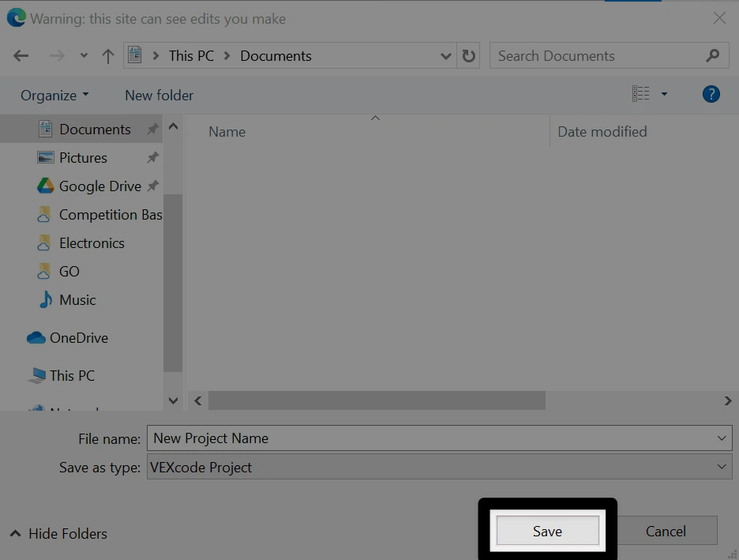The image size is (739, 560).
Task: Open the Save as type dropdown
Action: (721, 466)
